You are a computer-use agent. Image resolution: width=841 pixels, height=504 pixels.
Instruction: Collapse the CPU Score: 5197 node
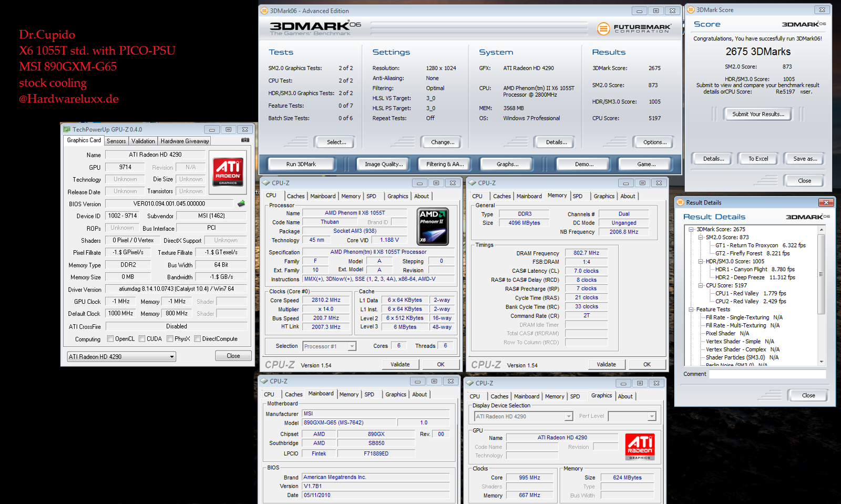coord(701,286)
